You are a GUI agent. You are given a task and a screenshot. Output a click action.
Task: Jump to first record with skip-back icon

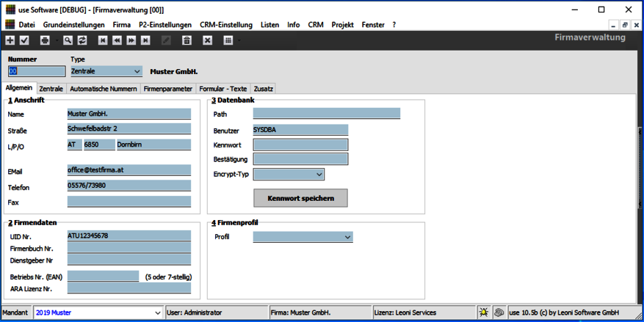click(103, 40)
